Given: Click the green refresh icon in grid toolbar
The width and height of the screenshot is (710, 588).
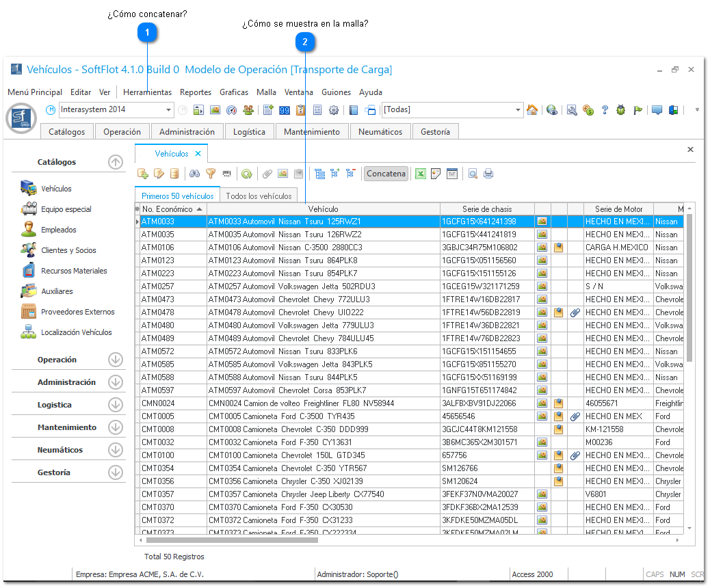Looking at the screenshot, I should tap(246, 174).
